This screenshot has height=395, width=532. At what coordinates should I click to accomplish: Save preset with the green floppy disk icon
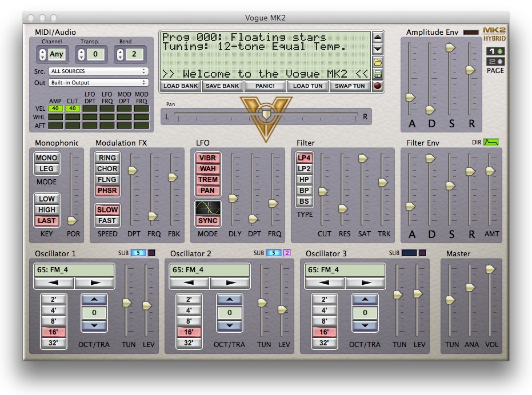coord(378,74)
